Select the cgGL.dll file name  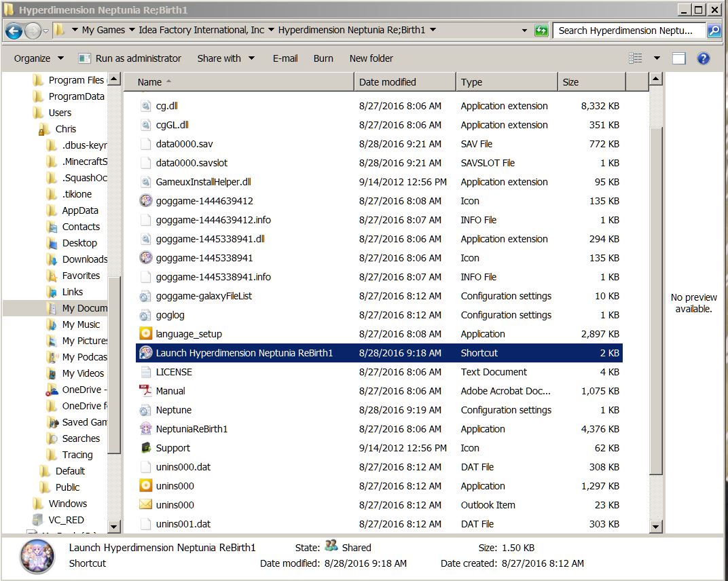[x=172, y=125]
